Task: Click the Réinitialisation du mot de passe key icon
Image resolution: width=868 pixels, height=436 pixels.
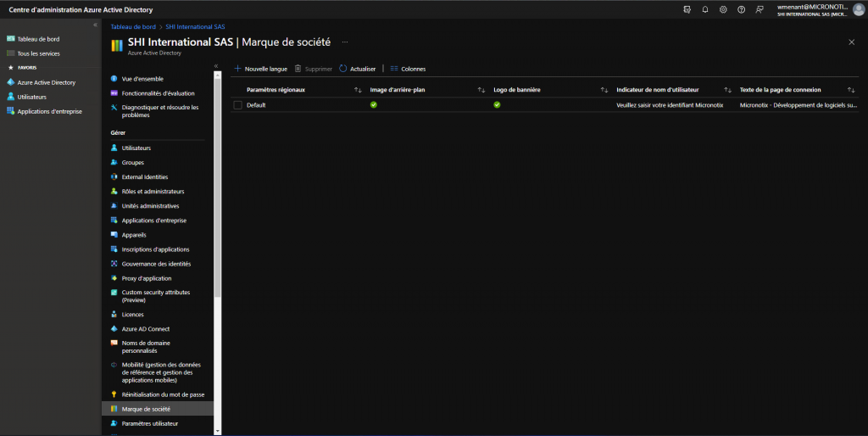Action: tap(114, 394)
